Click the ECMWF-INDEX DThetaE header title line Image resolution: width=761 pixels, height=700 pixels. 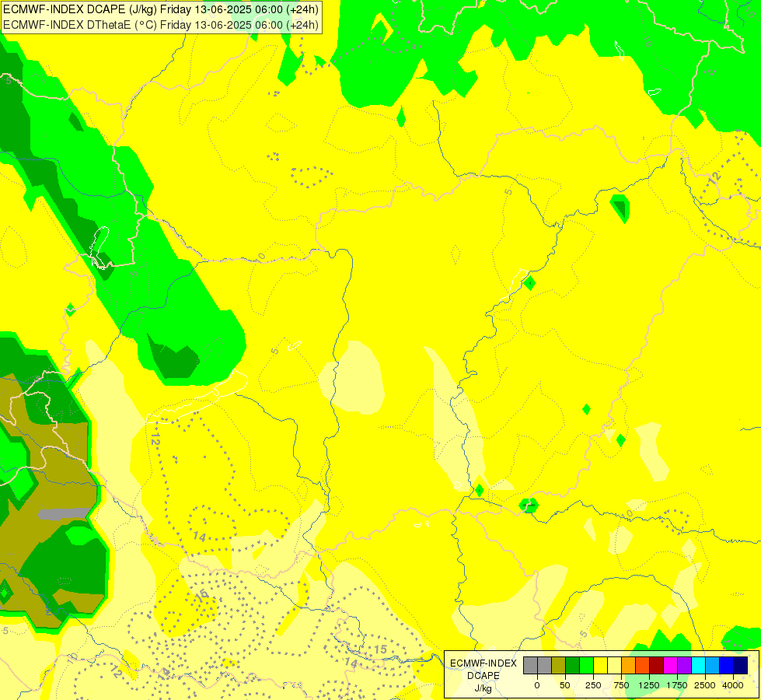click(161, 25)
